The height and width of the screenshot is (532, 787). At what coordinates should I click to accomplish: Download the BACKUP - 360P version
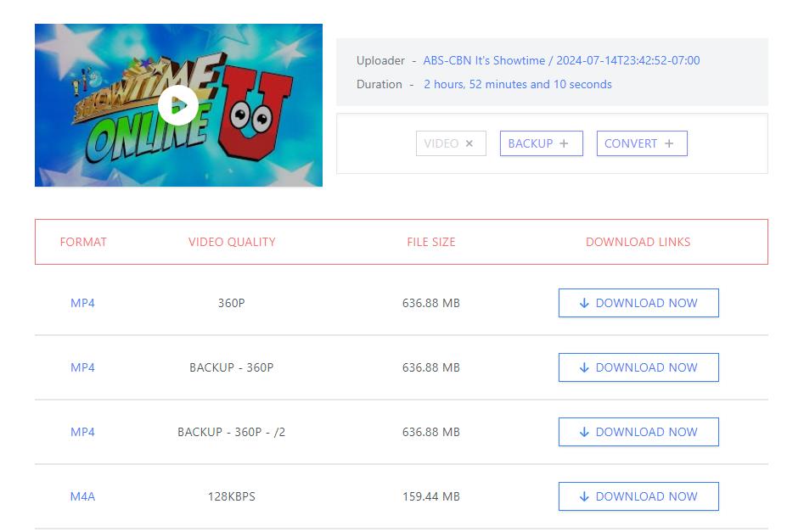tap(638, 367)
